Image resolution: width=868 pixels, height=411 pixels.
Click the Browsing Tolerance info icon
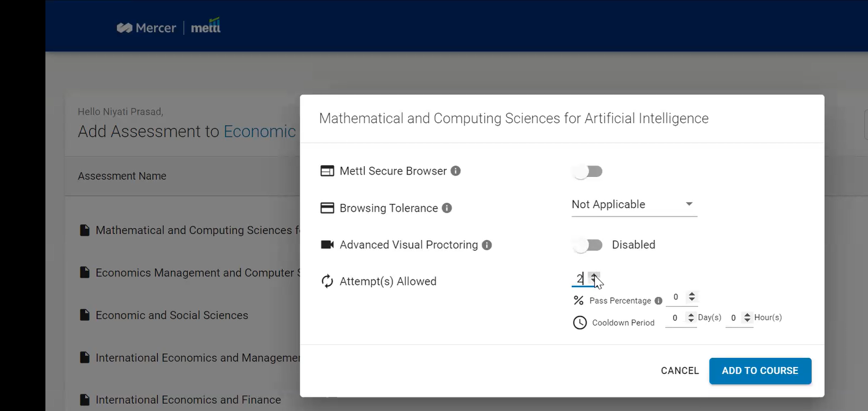coord(447,208)
